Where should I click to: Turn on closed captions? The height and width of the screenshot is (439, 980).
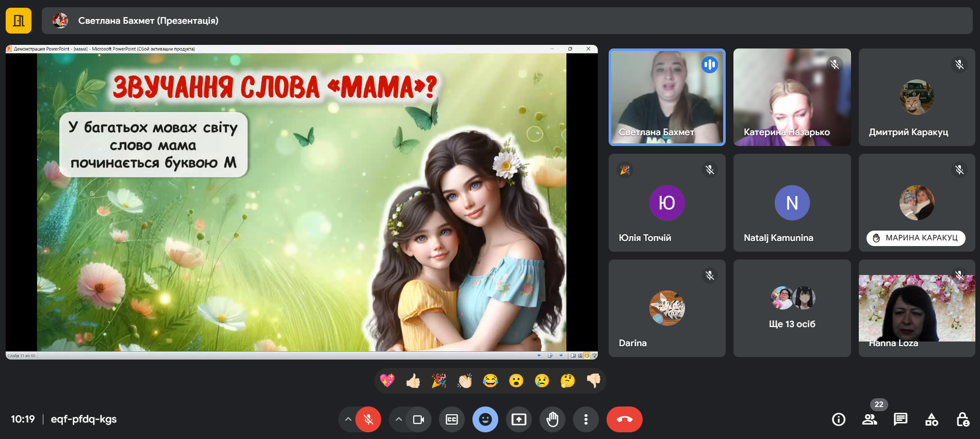click(x=452, y=419)
